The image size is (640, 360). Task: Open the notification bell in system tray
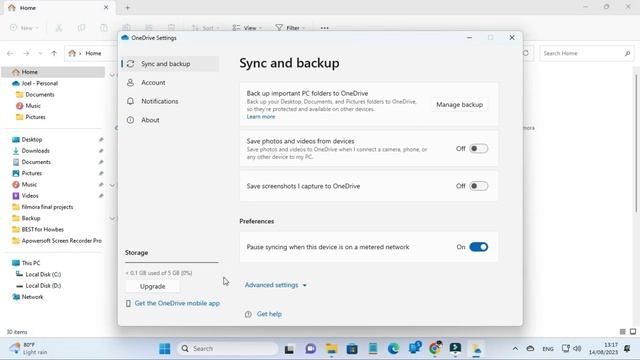[x=627, y=349]
